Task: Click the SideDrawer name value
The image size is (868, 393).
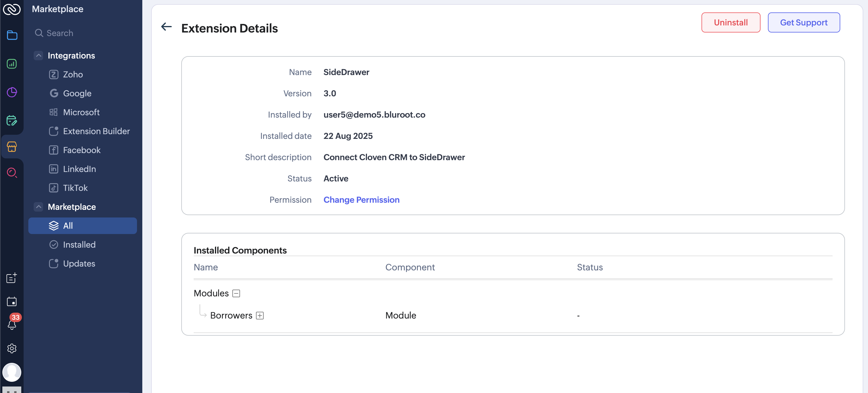Action: pyautogui.click(x=346, y=72)
